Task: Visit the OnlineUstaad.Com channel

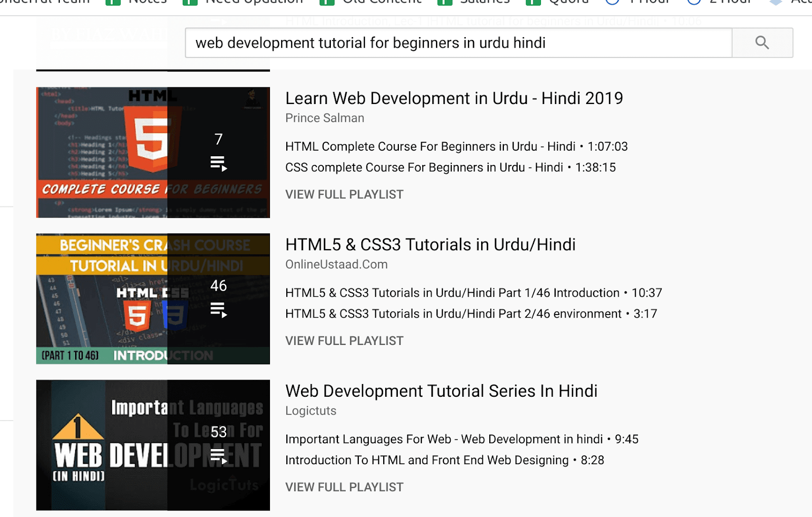Action: click(336, 264)
